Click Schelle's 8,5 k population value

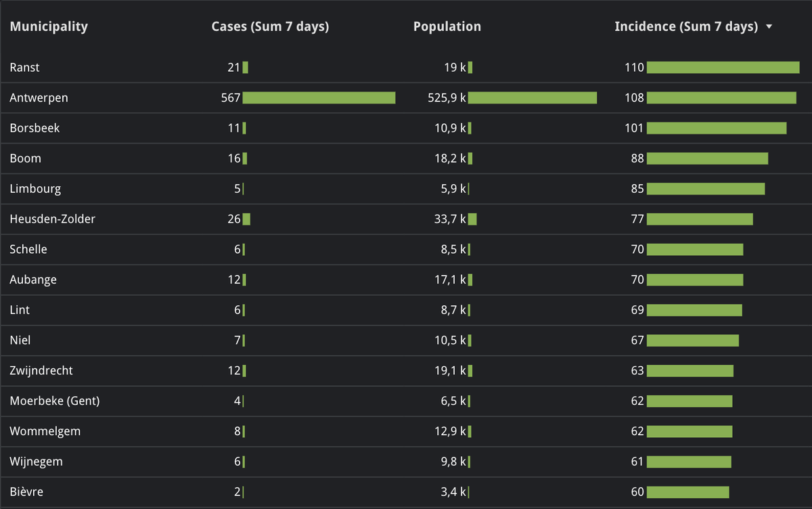pyautogui.click(x=454, y=249)
